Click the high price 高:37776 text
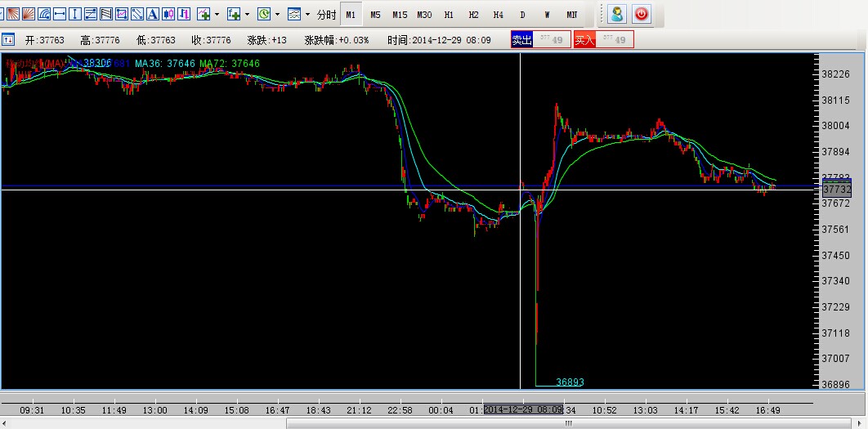 click(100, 40)
